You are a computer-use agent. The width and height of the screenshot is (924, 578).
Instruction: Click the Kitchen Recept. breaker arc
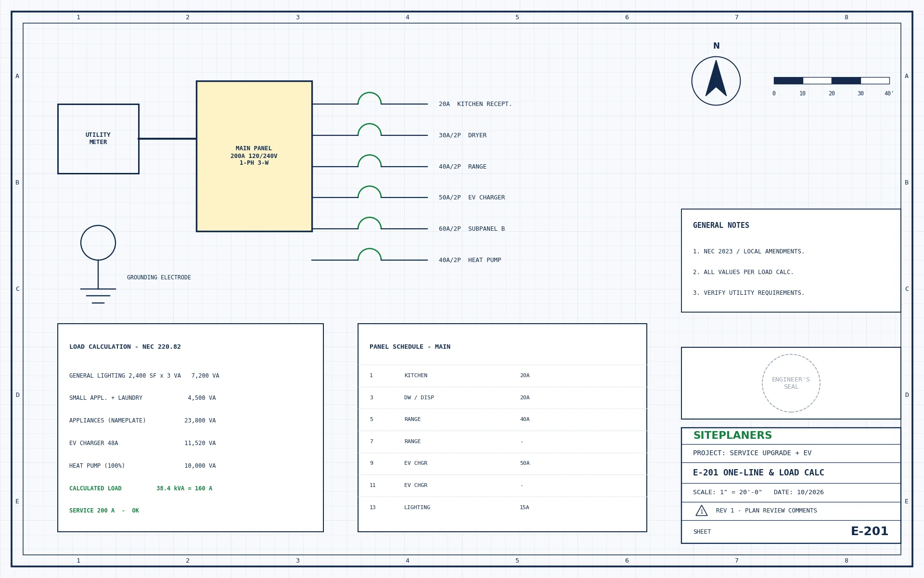[370, 98]
